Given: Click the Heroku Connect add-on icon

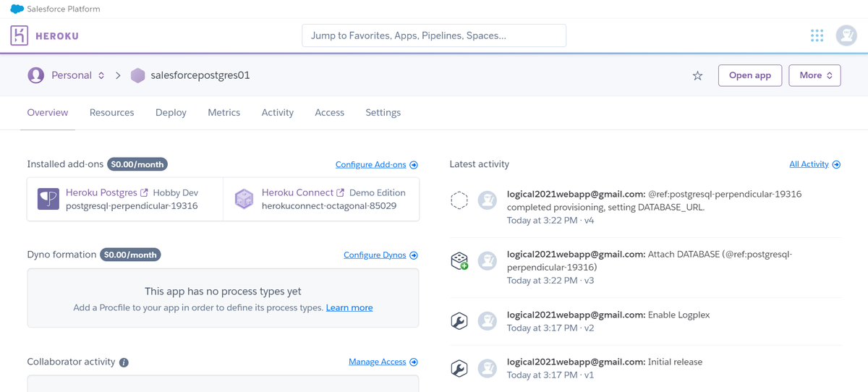Looking at the screenshot, I should click(244, 199).
